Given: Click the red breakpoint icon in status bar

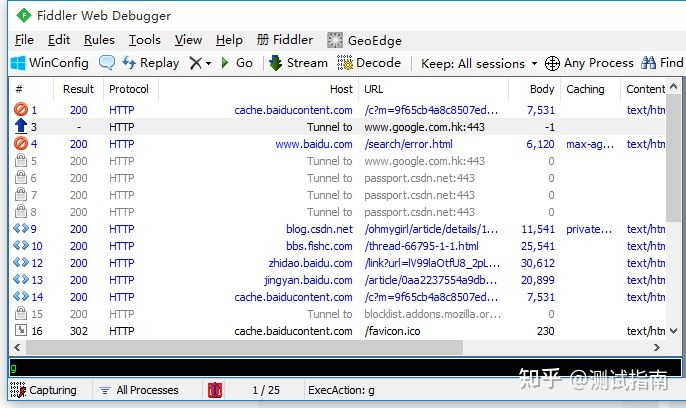Looking at the screenshot, I should pos(215,390).
